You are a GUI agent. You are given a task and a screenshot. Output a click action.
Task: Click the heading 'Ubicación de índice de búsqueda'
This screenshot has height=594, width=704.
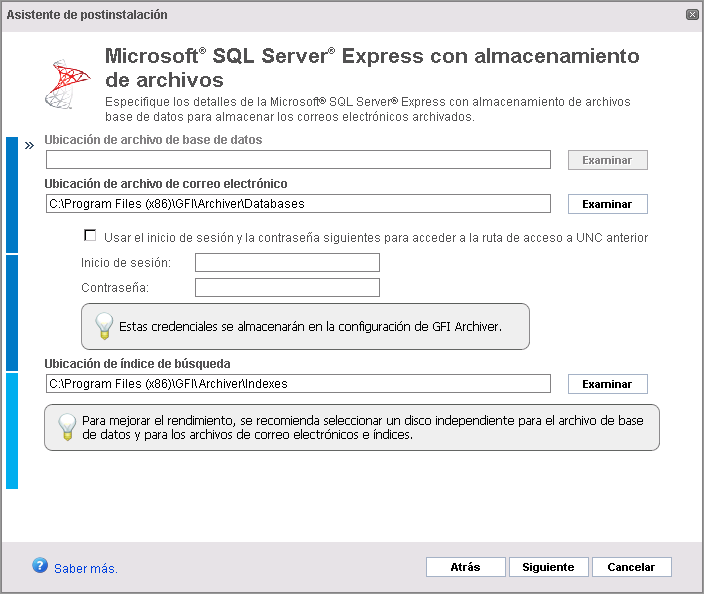137,364
